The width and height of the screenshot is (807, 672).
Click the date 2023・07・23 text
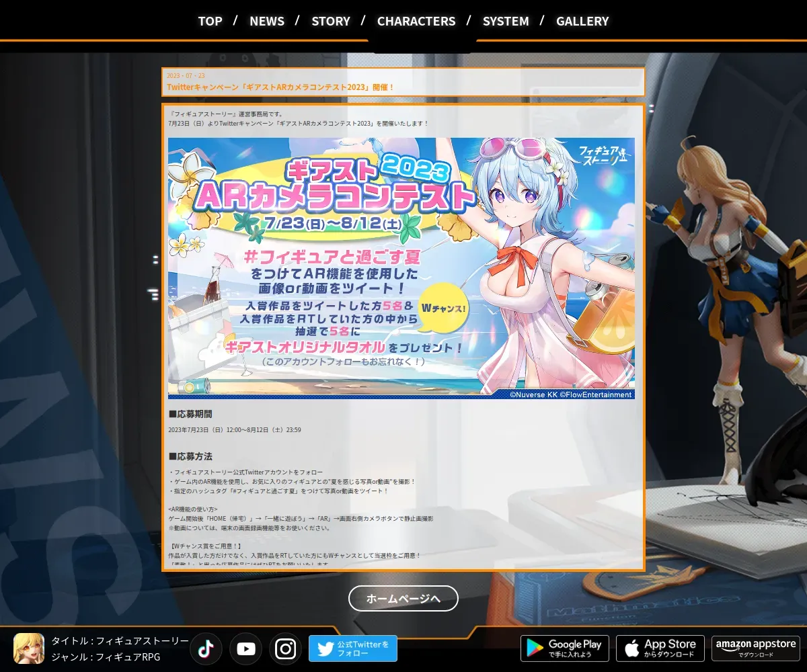186,76
